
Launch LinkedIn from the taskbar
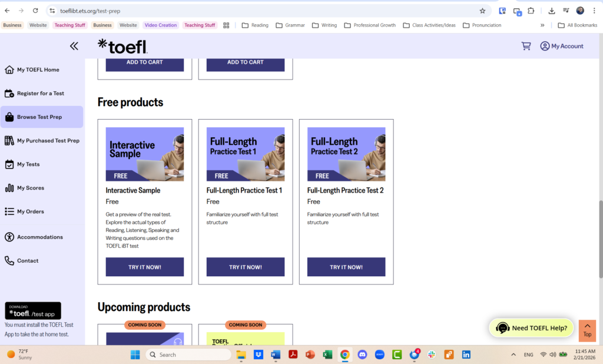coord(465,354)
